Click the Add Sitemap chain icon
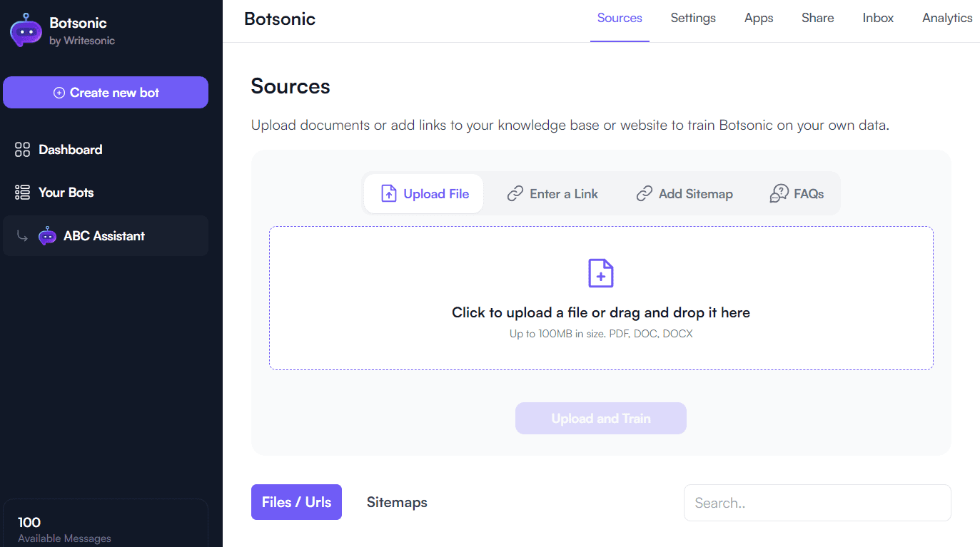Screen dimensions: 980x547 645,193
